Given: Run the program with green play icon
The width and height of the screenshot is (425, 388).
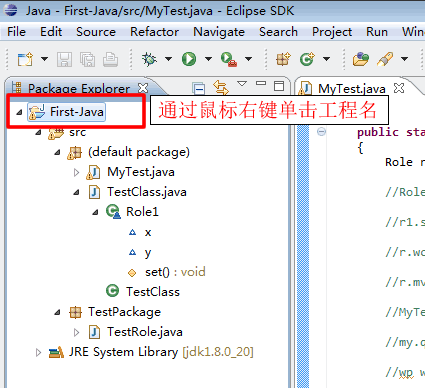Looking at the screenshot, I should pyautogui.click(x=189, y=59).
